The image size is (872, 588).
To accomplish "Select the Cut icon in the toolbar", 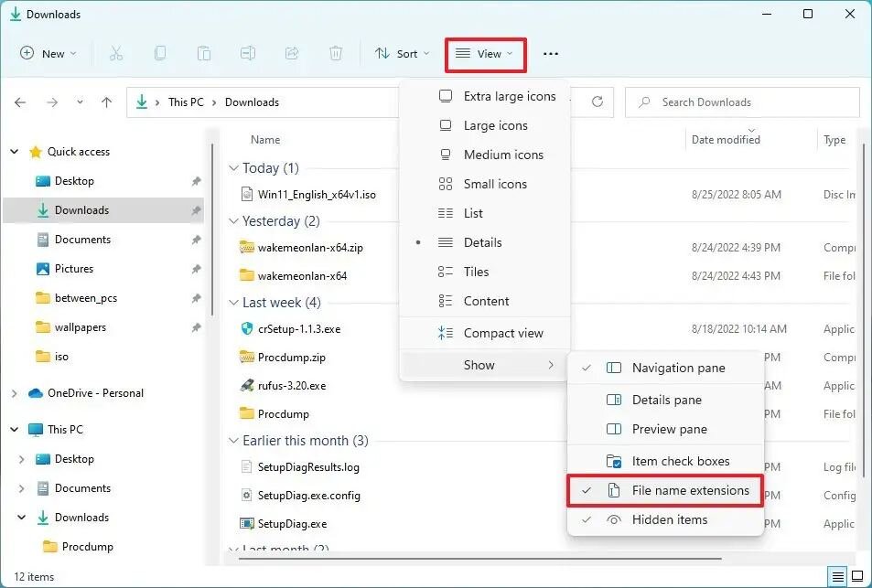I will pos(116,53).
